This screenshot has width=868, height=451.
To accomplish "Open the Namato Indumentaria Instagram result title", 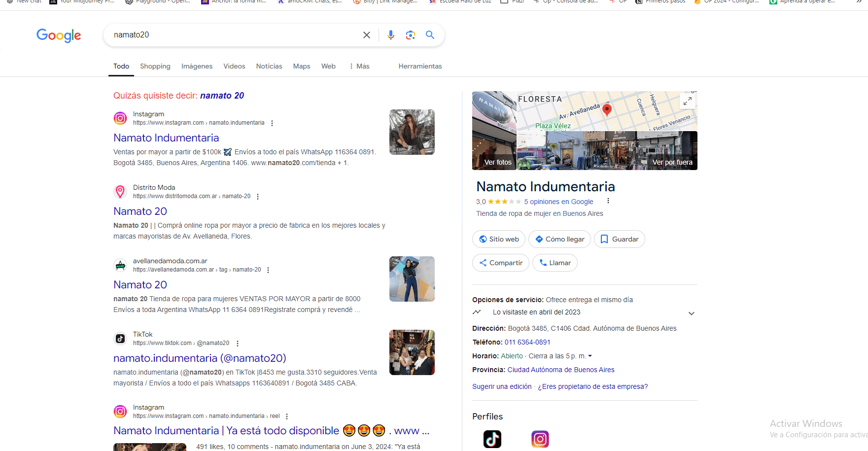I will [x=166, y=138].
